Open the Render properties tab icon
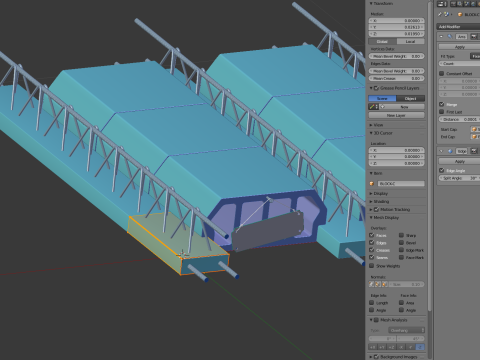480x360 pixels. tap(454, 4)
